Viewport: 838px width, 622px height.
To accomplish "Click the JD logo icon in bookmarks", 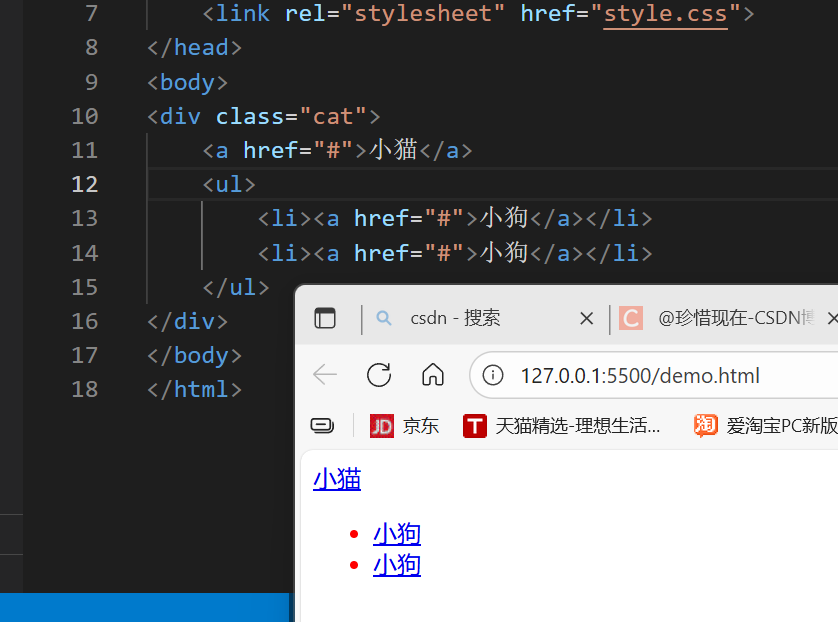I will pyautogui.click(x=382, y=426).
